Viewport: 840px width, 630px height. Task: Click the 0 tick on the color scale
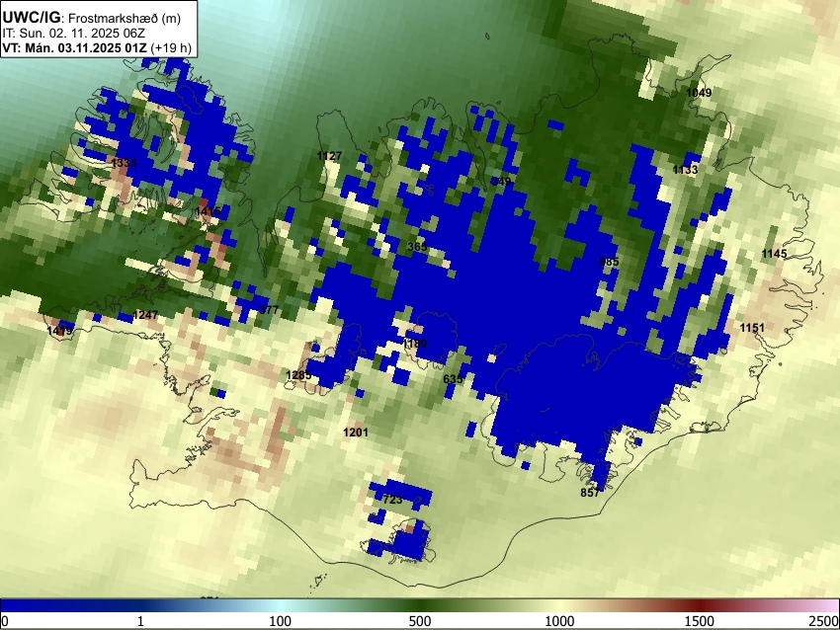5,621
